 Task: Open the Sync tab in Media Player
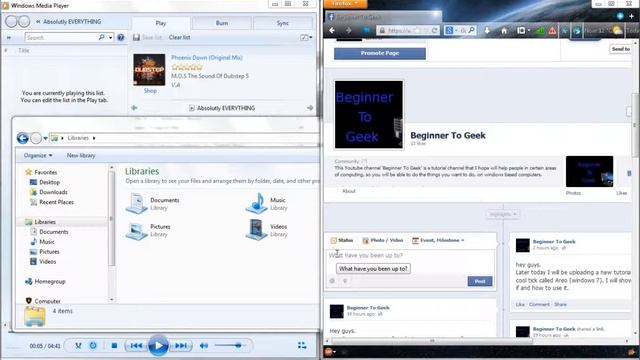click(x=283, y=23)
